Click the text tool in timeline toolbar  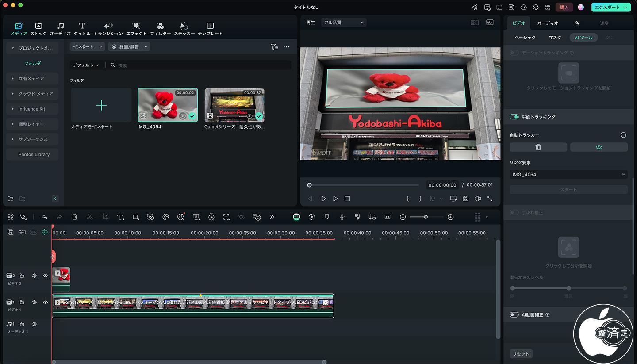(120, 217)
